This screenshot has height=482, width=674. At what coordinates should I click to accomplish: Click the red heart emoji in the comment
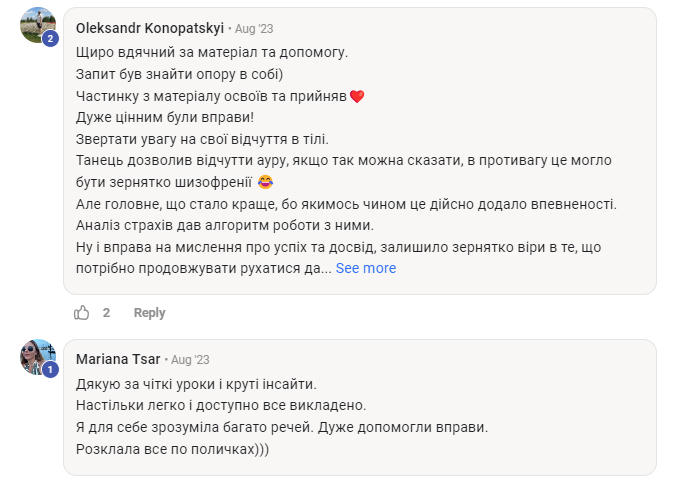(357, 97)
